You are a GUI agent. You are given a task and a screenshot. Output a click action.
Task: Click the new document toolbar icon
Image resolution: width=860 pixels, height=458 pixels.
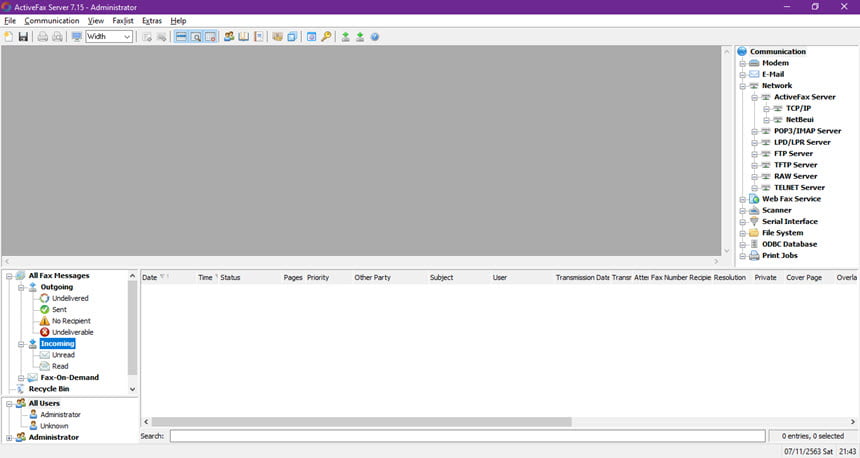point(9,37)
